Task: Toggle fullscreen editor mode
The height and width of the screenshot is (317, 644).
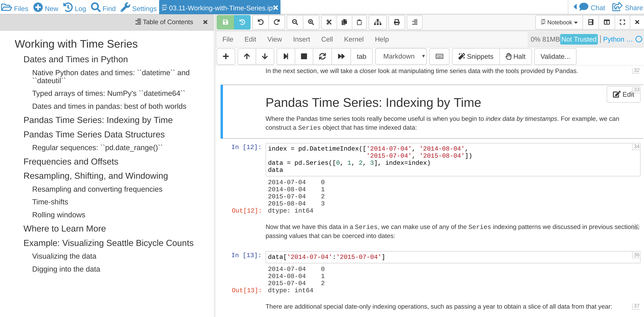Action: [622, 22]
